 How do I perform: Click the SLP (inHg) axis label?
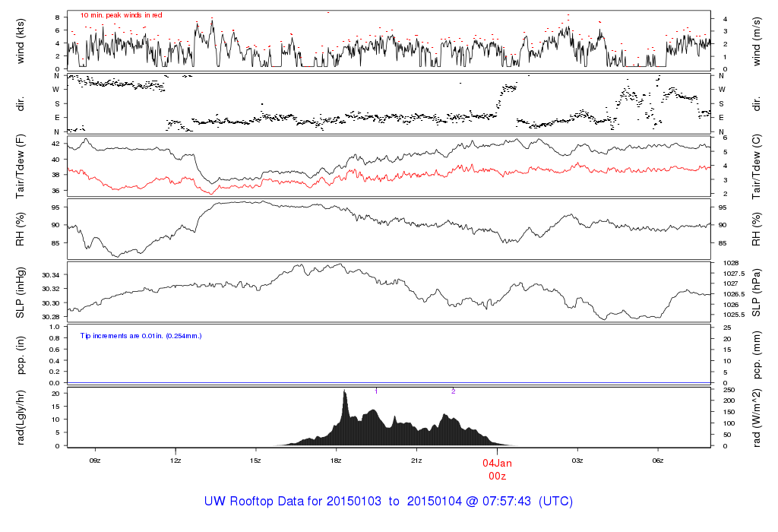pos(21,293)
